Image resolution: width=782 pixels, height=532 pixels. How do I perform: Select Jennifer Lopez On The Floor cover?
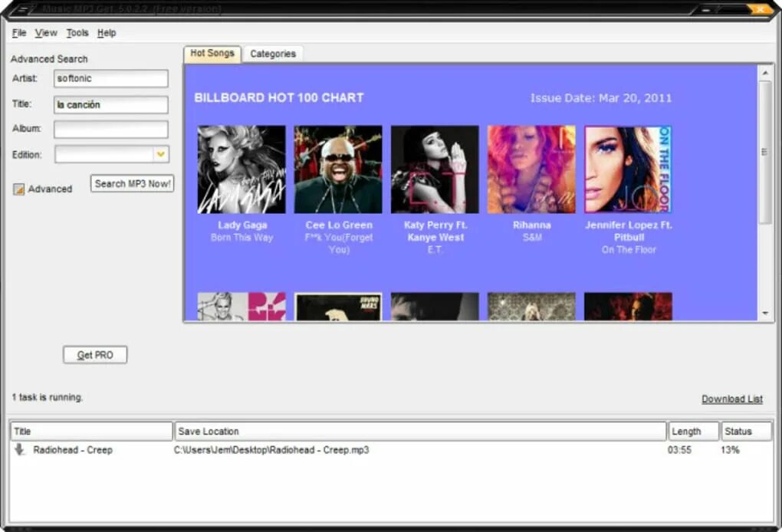tap(629, 169)
